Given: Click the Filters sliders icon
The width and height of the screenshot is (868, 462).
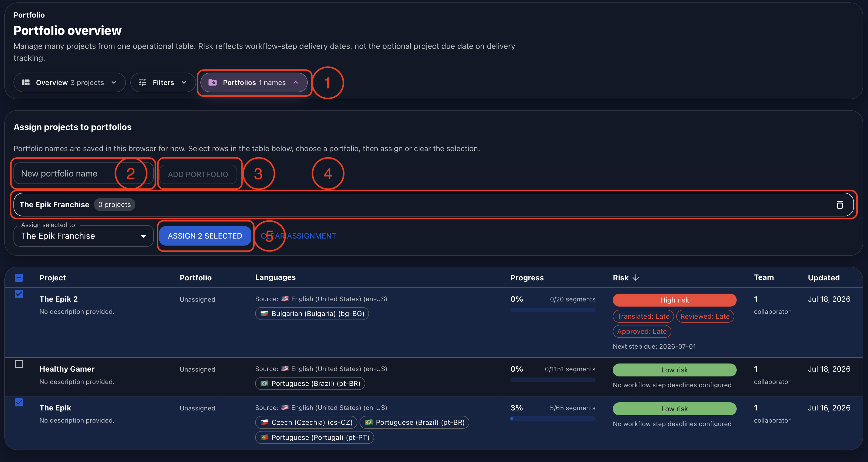Looking at the screenshot, I should click(x=142, y=83).
